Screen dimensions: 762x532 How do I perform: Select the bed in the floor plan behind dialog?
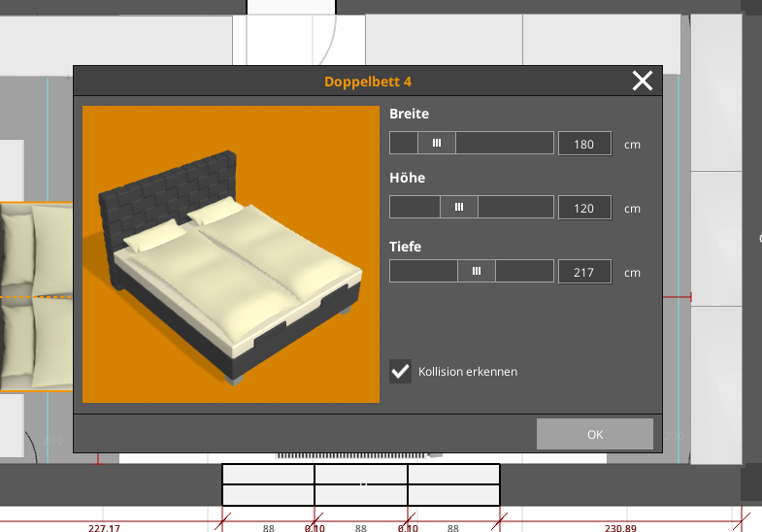[x=37, y=296]
